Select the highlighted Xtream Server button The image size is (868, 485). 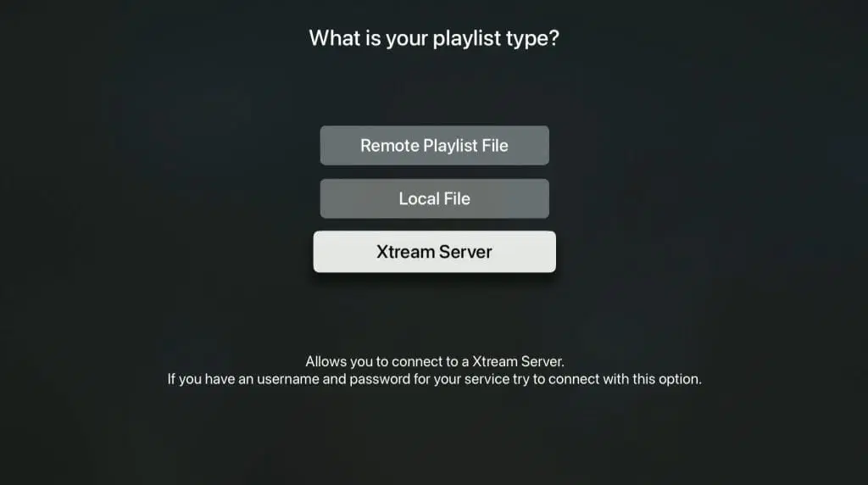pyautogui.click(x=435, y=251)
